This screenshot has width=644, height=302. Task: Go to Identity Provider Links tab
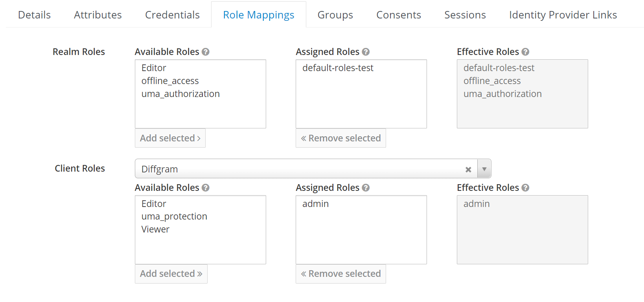pyautogui.click(x=563, y=15)
